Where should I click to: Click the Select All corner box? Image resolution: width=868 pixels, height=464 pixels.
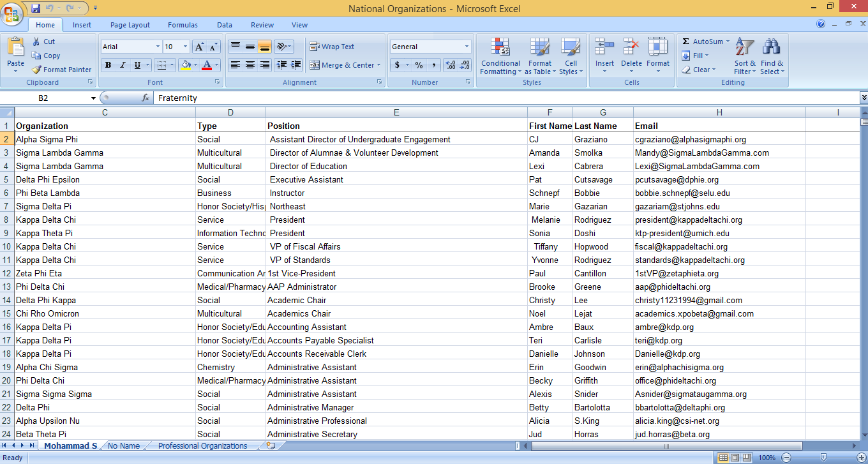pos(7,112)
